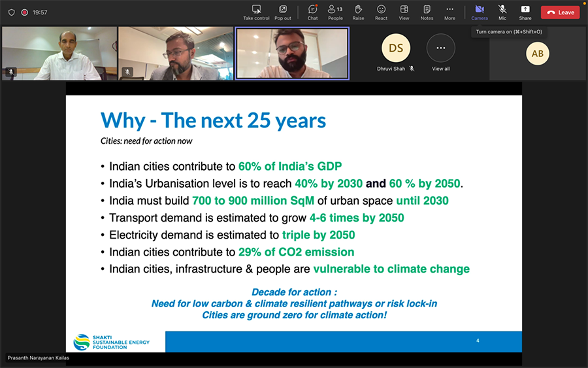Open the More actions menu
588x368 pixels.
[x=449, y=12]
